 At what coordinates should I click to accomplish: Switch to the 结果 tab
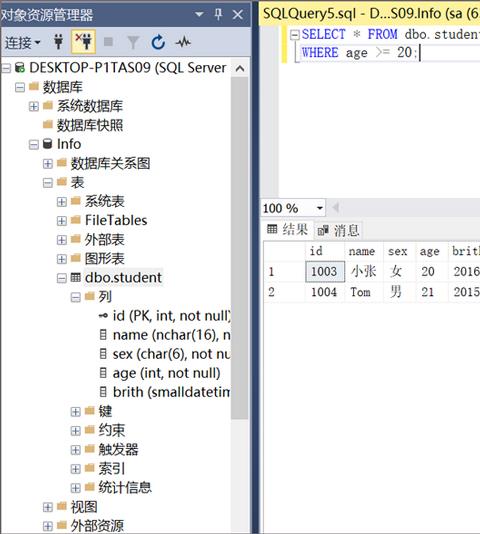[x=288, y=230]
